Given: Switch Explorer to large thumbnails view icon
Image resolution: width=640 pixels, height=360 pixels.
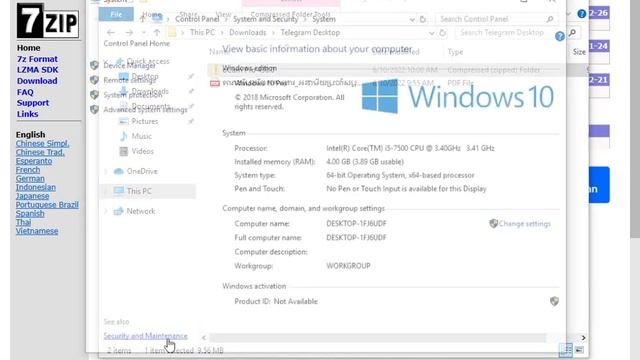Looking at the screenshot, I should pyautogui.click(x=580, y=350).
